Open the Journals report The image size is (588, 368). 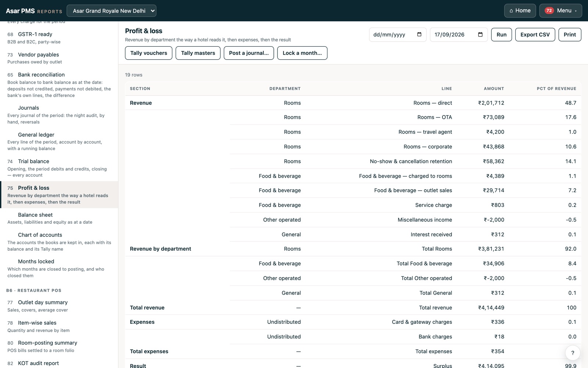click(x=59, y=114)
